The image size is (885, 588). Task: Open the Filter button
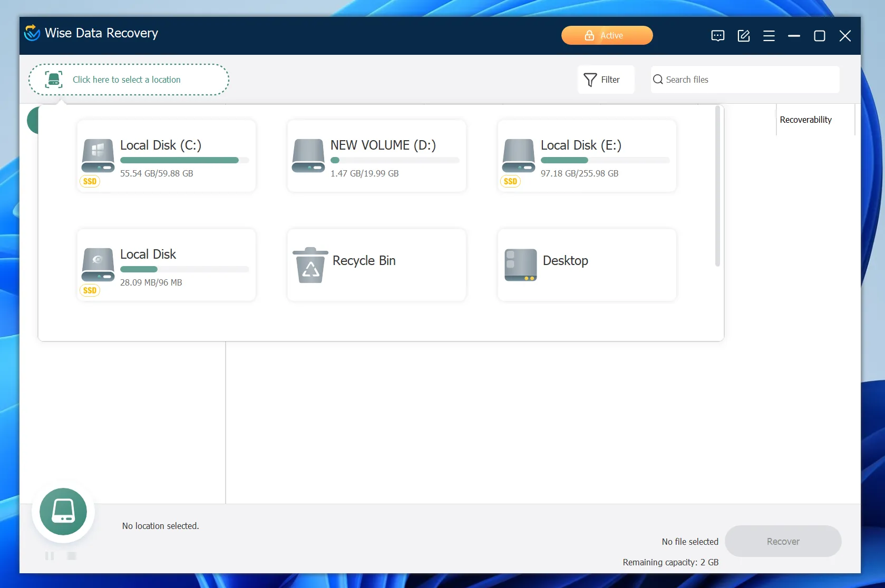pyautogui.click(x=606, y=80)
